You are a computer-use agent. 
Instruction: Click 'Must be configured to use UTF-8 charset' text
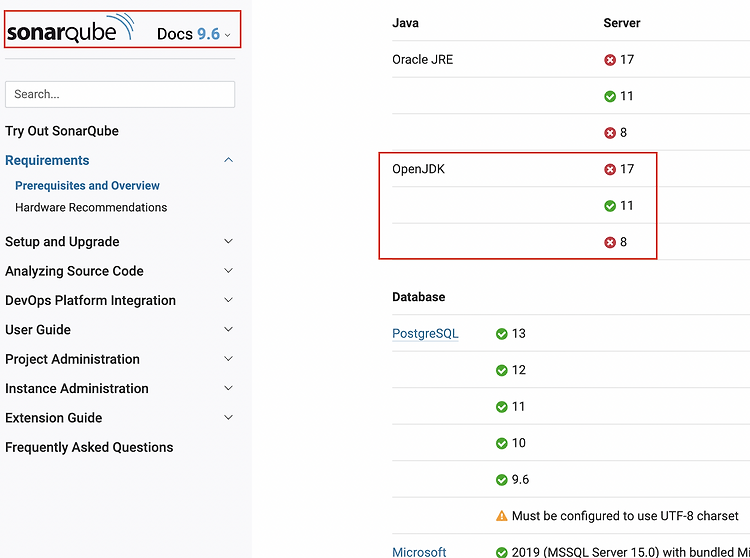(625, 516)
